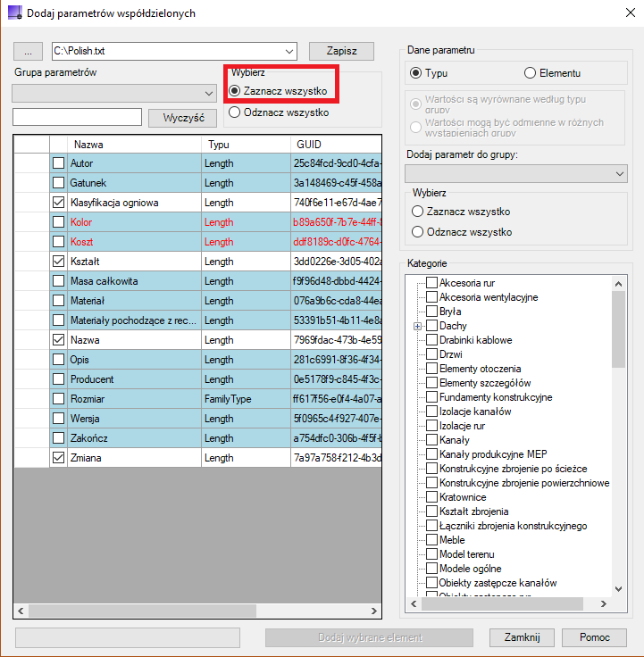Check the Wersja parameter checkbox
This screenshot has width=644, height=657.
coord(58,418)
